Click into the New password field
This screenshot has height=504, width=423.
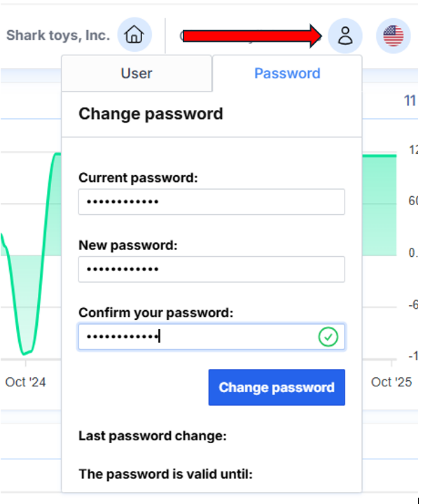211,269
